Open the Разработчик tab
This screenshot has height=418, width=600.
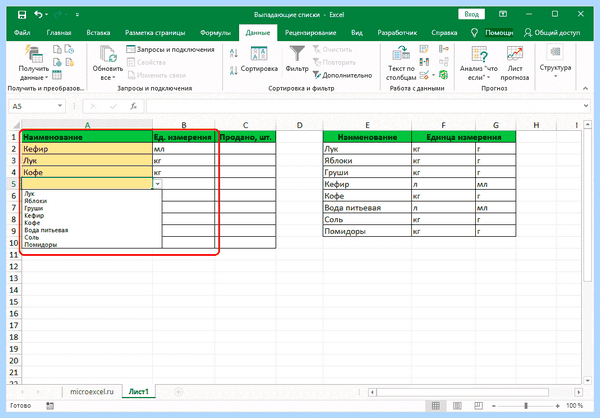tap(397, 33)
